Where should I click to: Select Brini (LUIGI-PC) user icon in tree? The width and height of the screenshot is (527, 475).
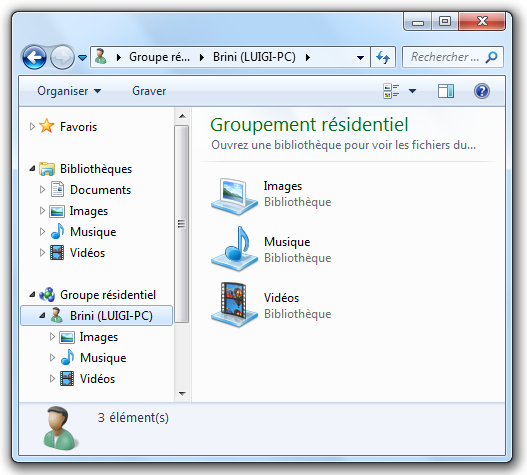(57, 315)
